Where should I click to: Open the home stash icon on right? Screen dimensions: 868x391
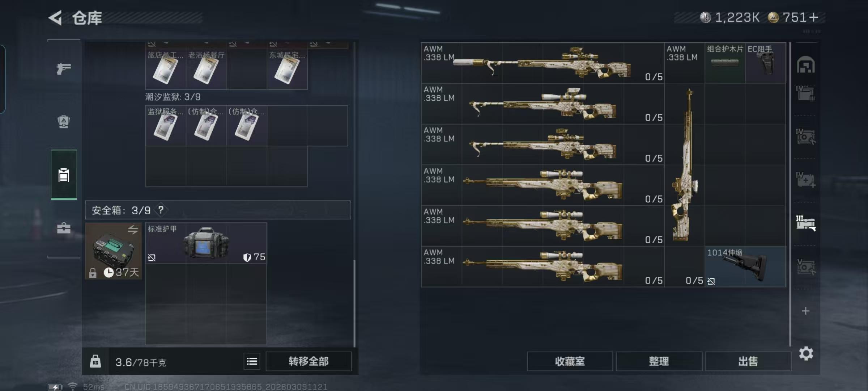[806, 65]
